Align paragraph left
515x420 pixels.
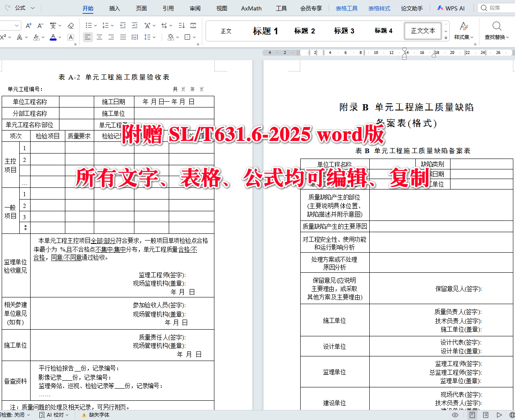(88, 37)
